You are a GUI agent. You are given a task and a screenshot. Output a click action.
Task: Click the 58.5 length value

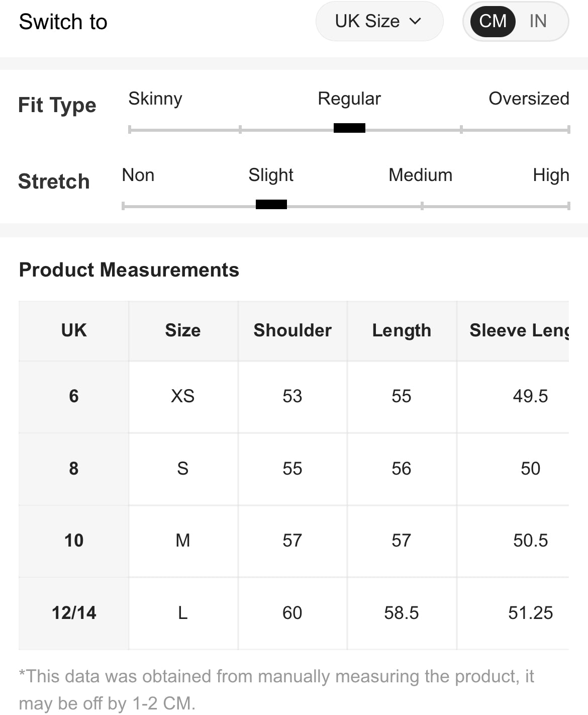pos(402,613)
